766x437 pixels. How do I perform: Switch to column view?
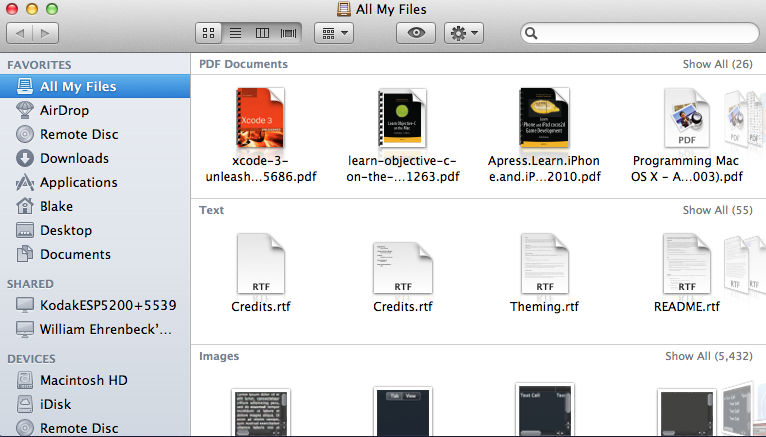pyautogui.click(x=262, y=33)
